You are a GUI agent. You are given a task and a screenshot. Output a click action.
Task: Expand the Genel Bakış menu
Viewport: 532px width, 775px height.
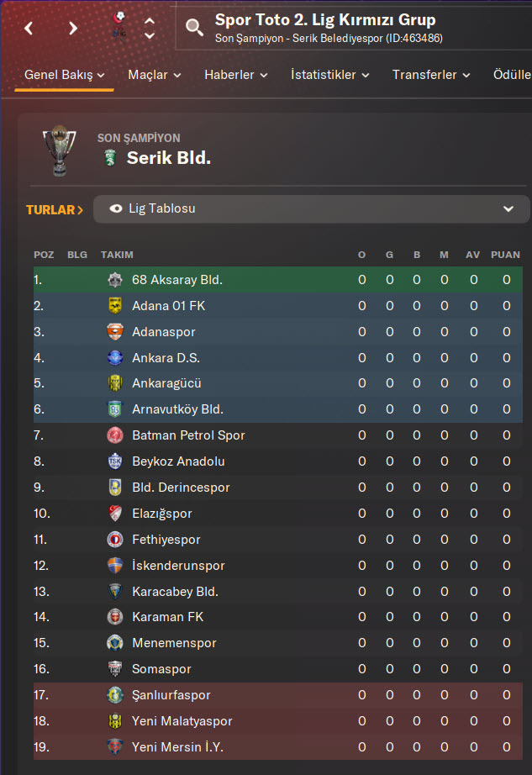[x=64, y=75]
